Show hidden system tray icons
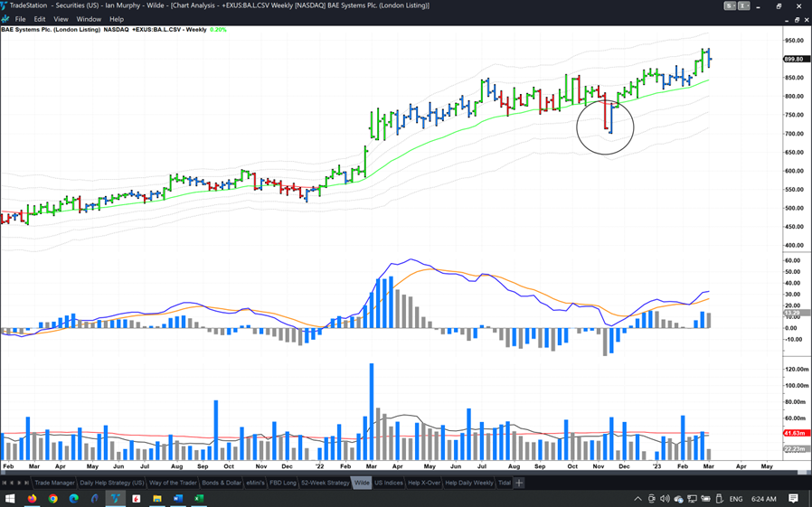Screen dimensions: 812x507 click(638, 499)
